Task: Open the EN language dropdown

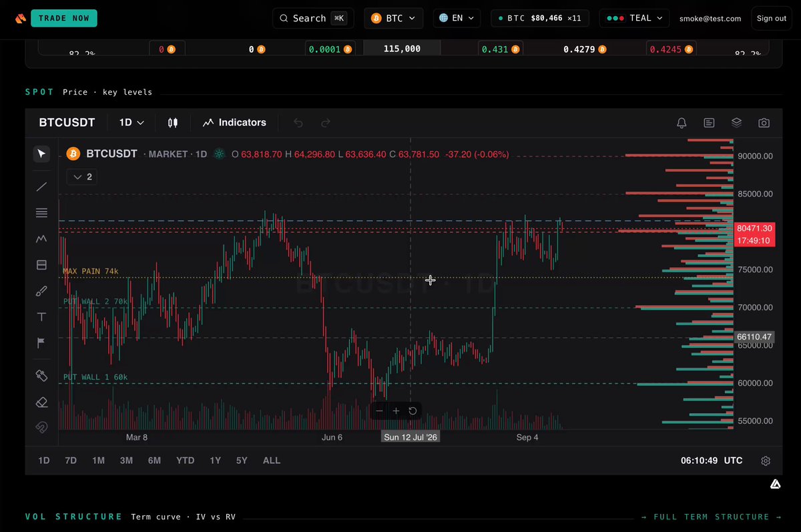Action: [x=457, y=18]
